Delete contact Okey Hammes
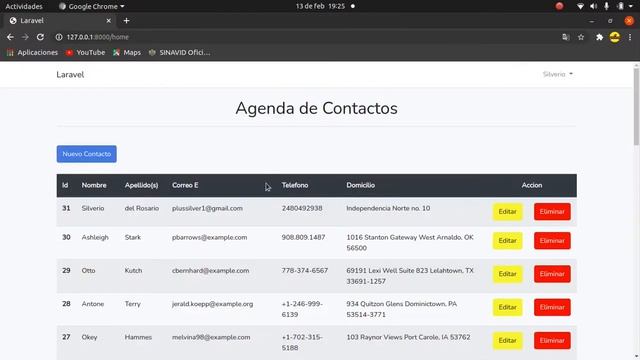The height and width of the screenshot is (360, 640). coord(552,340)
